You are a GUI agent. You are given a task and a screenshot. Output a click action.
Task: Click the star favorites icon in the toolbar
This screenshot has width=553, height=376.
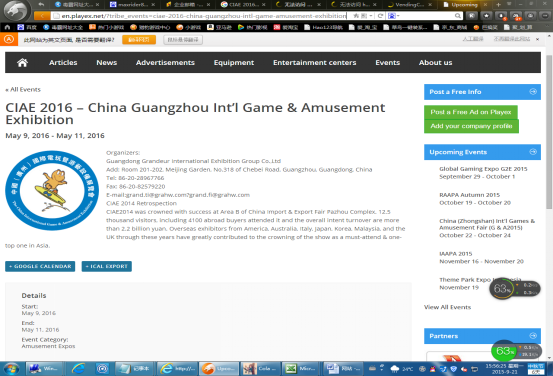[486, 16]
